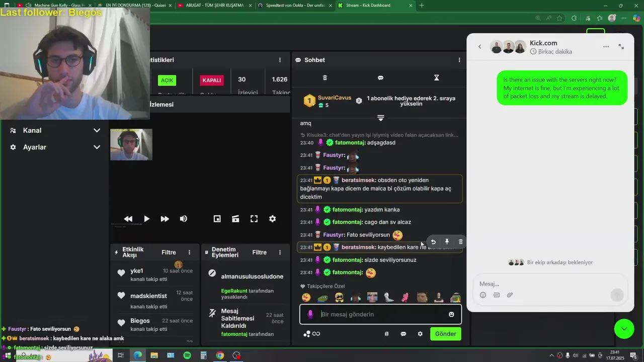644x362 pixels.
Task: Click the infinity points icon in chat footer
Action: pyautogui.click(x=316, y=334)
